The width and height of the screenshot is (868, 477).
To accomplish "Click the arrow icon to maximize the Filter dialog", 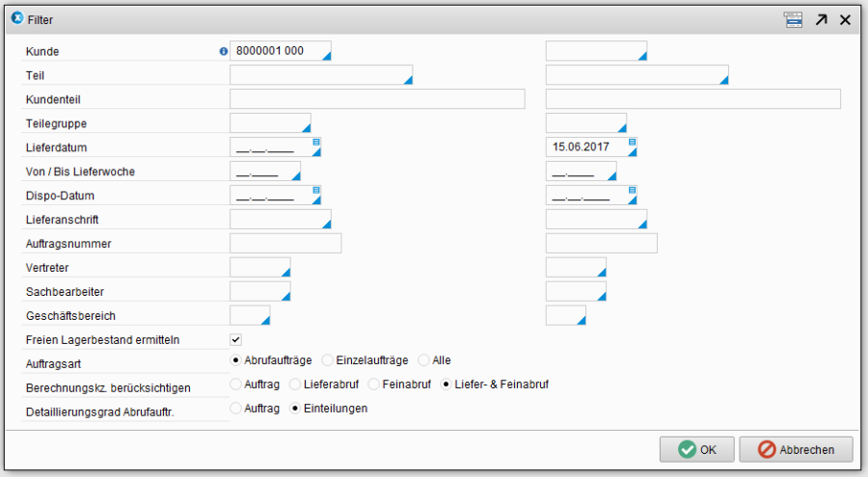I will (821, 19).
